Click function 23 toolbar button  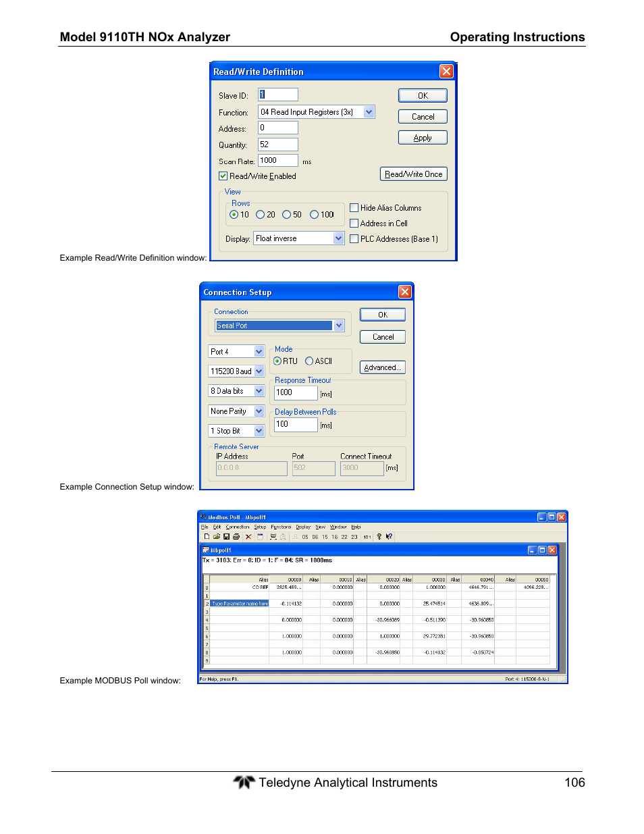point(354,537)
